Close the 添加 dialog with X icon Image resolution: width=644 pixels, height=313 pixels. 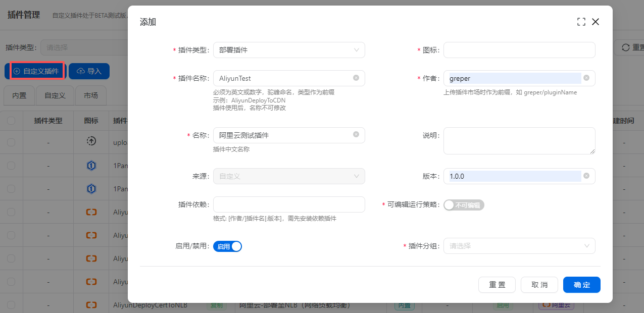[x=596, y=22]
